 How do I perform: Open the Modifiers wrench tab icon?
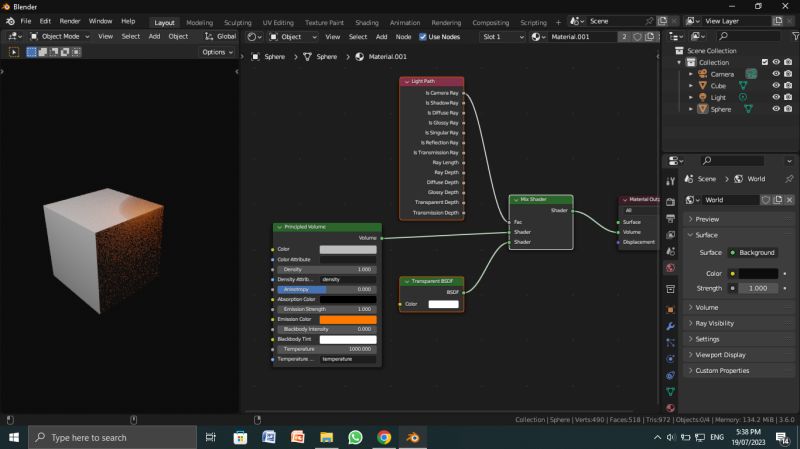[670, 326]
